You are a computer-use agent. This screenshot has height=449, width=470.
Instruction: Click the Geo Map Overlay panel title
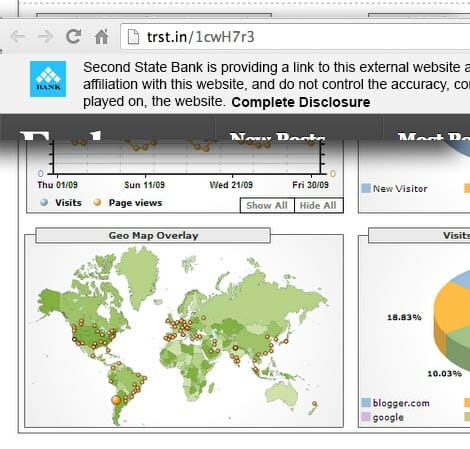coord(153,236)
